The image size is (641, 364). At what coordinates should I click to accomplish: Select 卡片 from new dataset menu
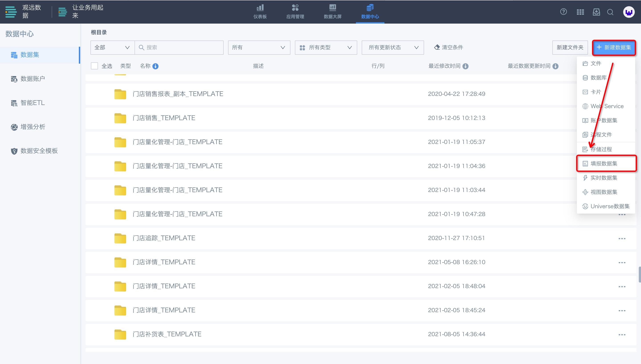[x=606, y=92]
